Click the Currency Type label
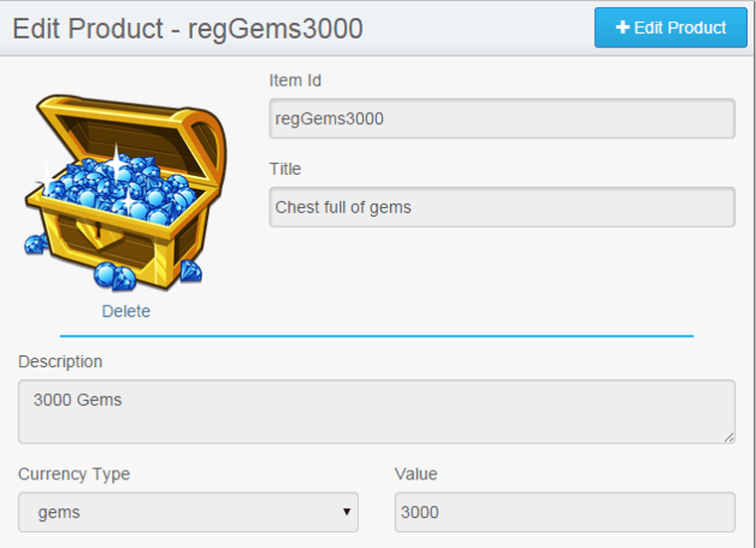This screenshot has height=548, width=756. [x=74, y=474]
